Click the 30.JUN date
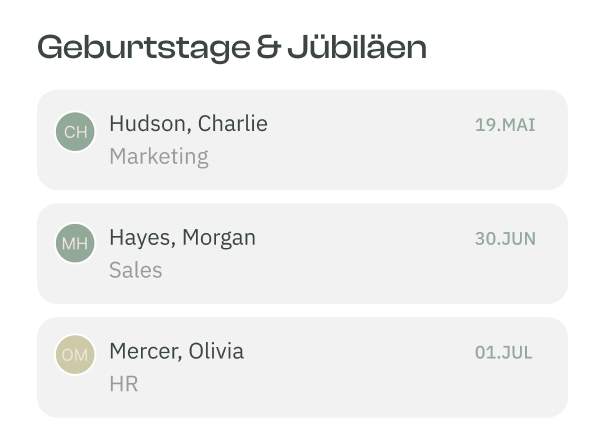This screenshot has width=600, height=448. [x=505, y=238]
